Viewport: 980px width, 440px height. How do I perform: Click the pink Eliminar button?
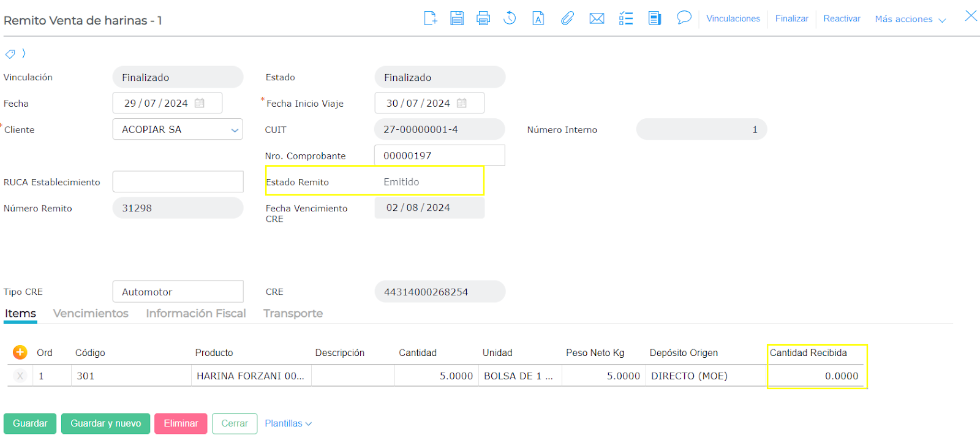(x=181, y=423)
